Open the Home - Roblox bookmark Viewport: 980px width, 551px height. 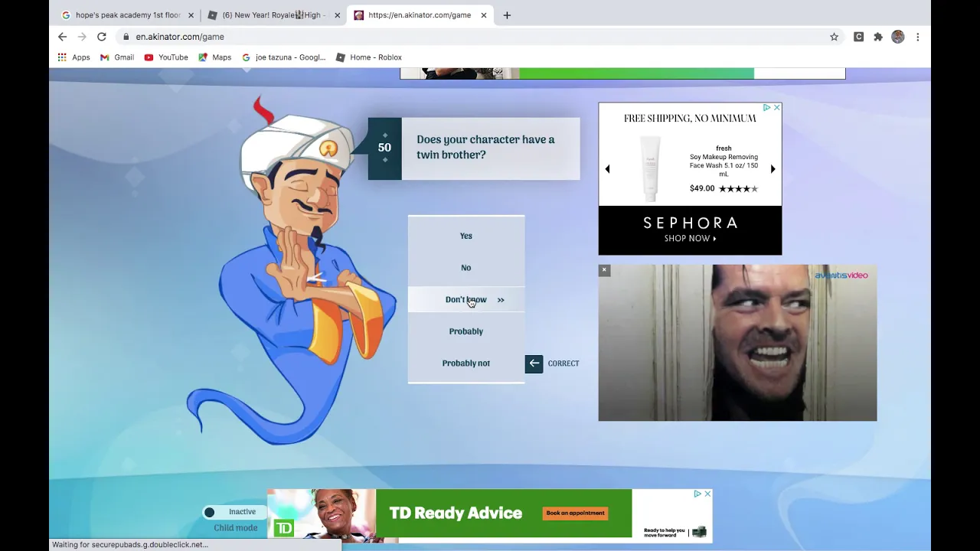click(x=368, y=57)
